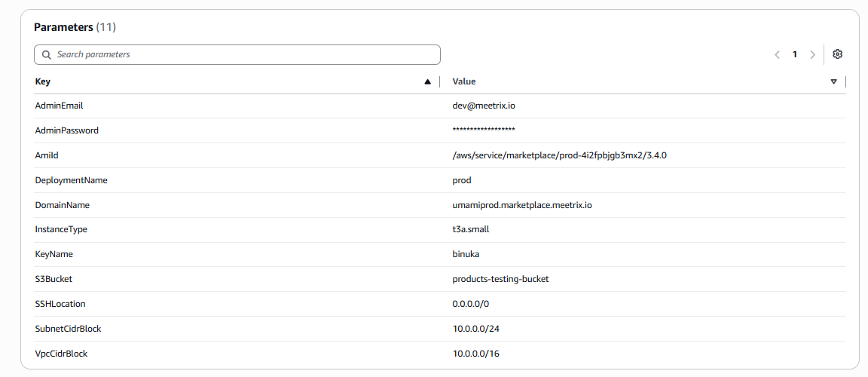Select the SSHLocation key cell
The image size is (868, 377).
(x=60, y=303)
